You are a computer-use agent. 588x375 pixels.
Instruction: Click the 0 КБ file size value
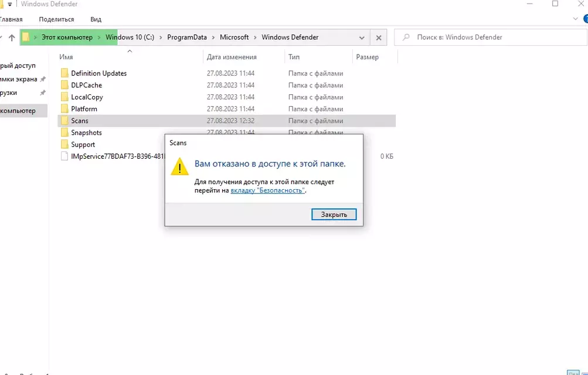pos(386,156)
